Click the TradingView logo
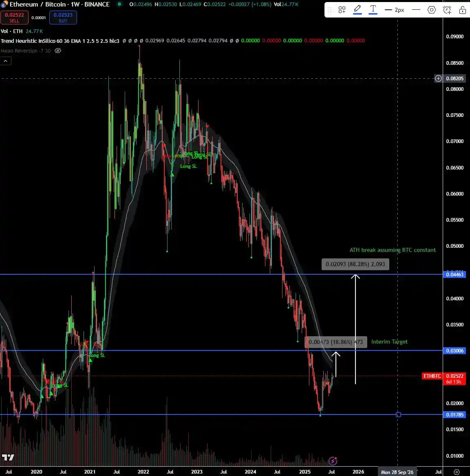Screen dimensions: 470x476 tap(8, 457)
